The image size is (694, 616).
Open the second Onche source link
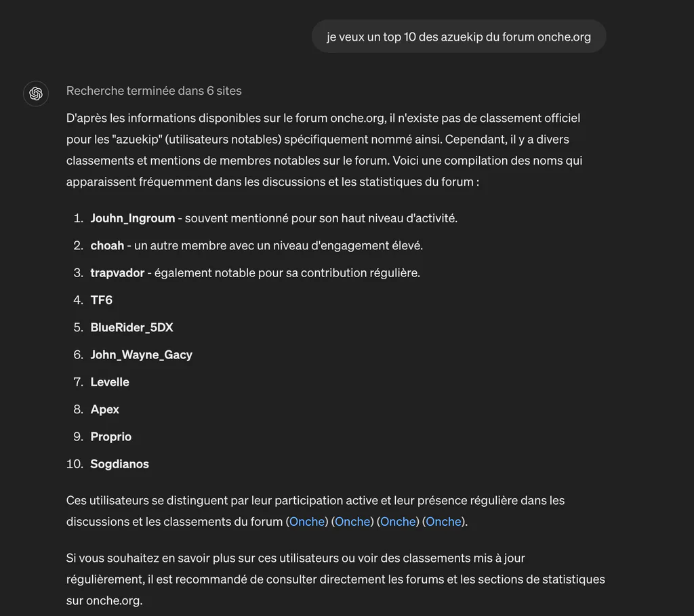pyautogui.click(x=352, y=522)
